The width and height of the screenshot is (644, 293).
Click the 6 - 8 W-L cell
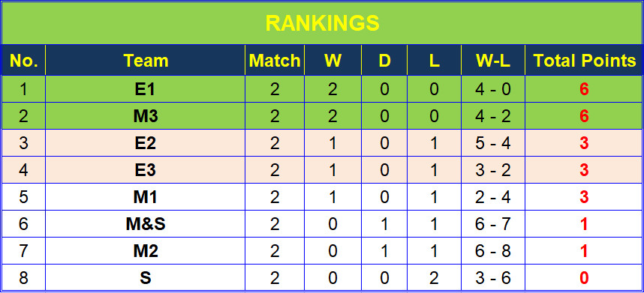click(x=493, y=251)
